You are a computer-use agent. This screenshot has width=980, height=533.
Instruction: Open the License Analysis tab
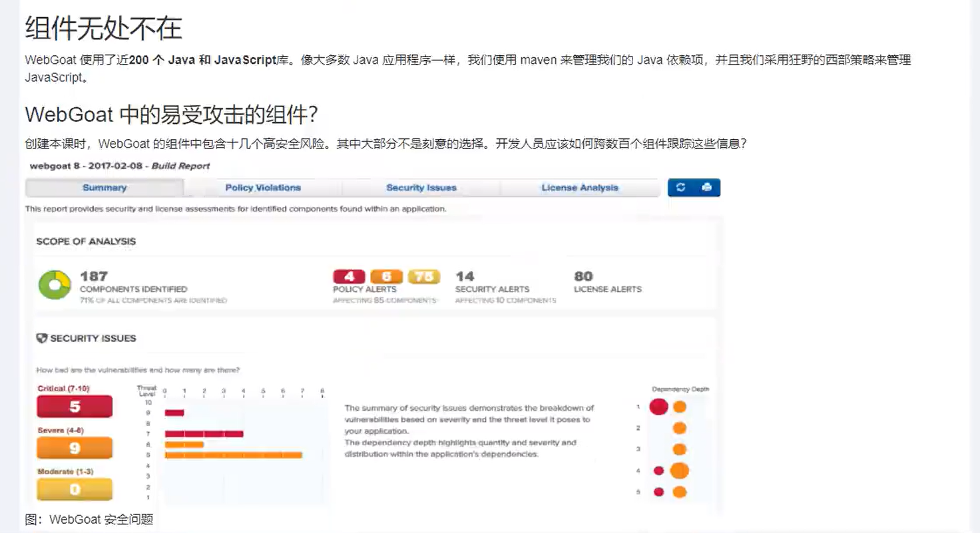580,188
